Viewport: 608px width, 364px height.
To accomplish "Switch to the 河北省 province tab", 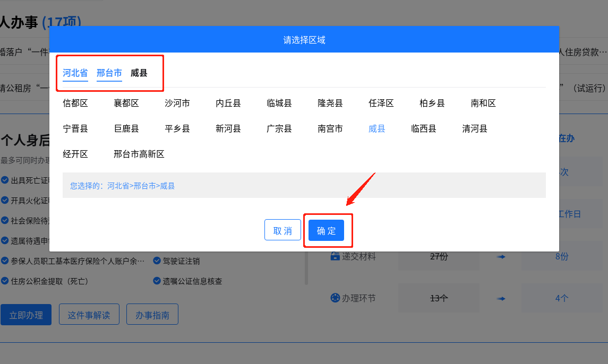I will click(x=75, y=73).
